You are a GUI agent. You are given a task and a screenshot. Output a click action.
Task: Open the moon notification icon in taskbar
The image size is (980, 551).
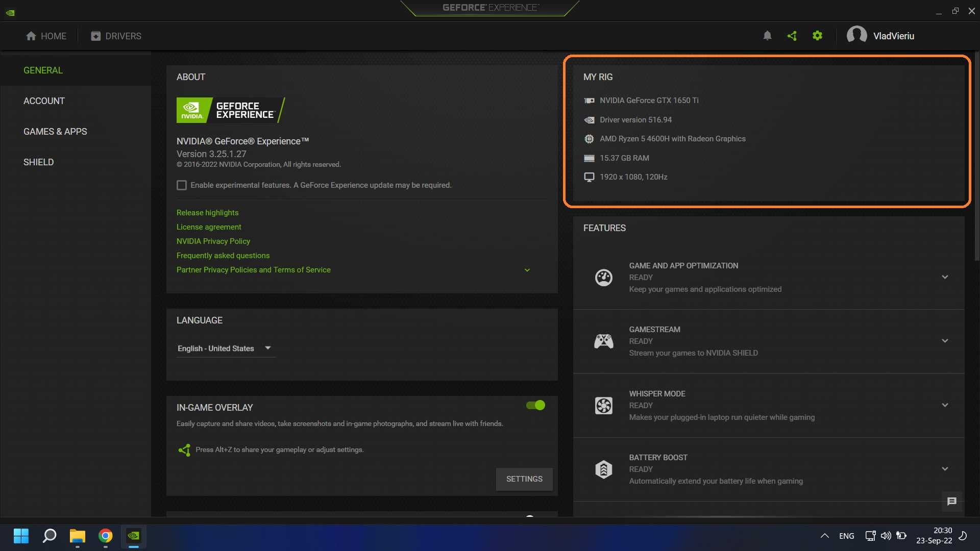click(x=963, y=536)
